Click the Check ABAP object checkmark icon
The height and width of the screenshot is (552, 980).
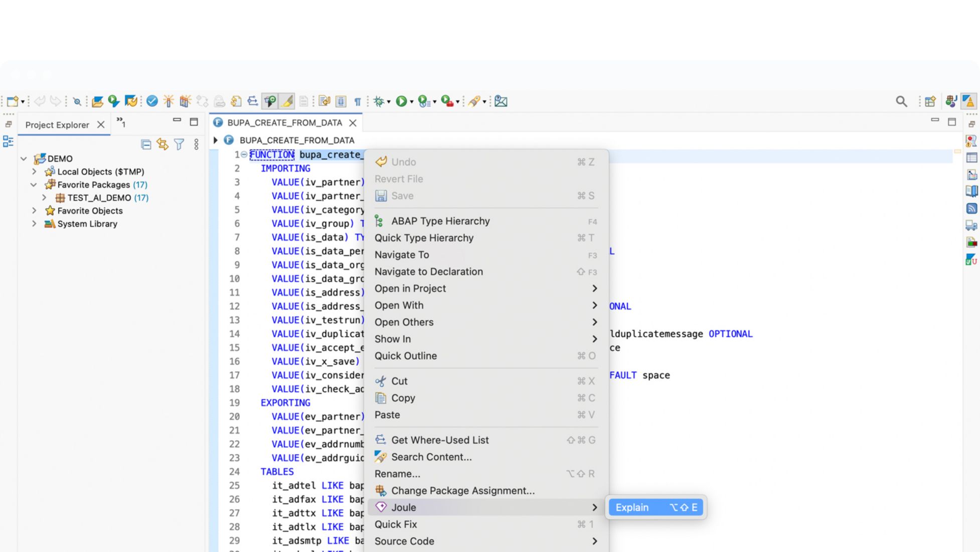point(152,101)
